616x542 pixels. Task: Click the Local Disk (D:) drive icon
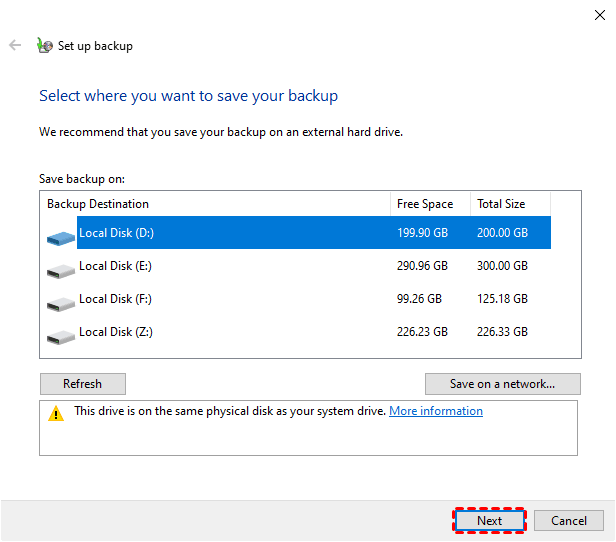[x=61, y=236]
